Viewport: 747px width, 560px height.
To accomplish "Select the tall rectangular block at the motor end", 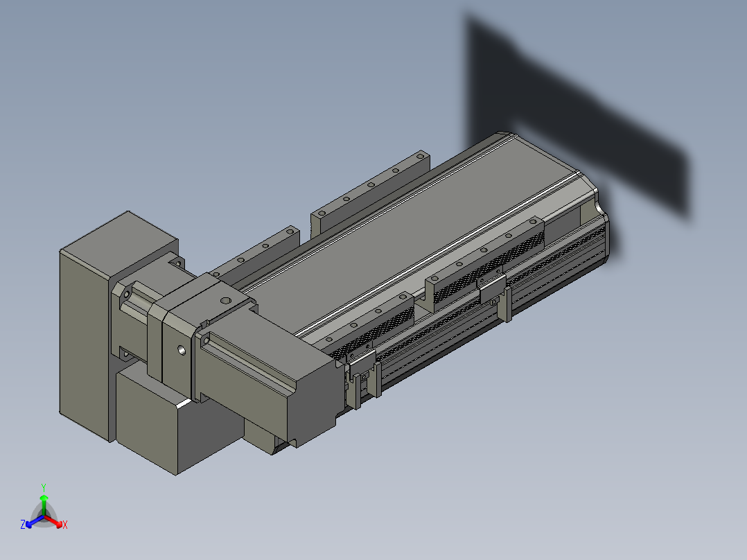I will pyautogui.click(x=86, y=333).
